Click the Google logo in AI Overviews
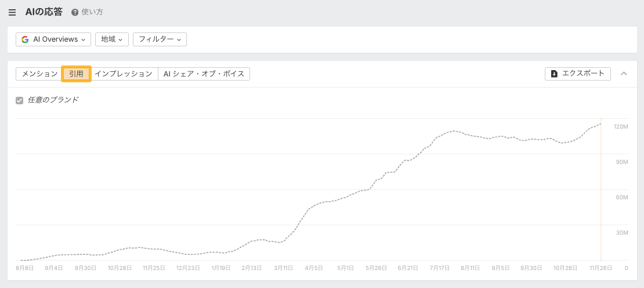The width and height of the screenshot is (644, 288). pyautogui.click(x=25, y=39)
